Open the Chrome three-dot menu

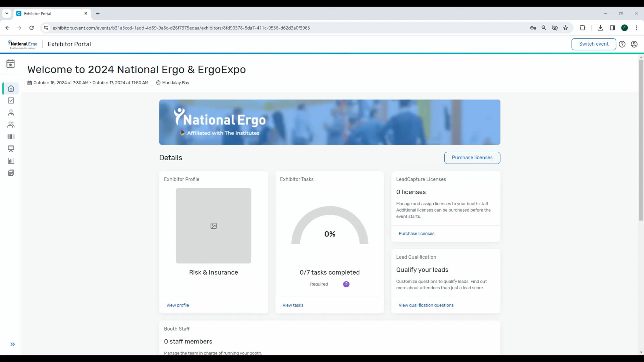pyautogui.click(x=636, y=28)
